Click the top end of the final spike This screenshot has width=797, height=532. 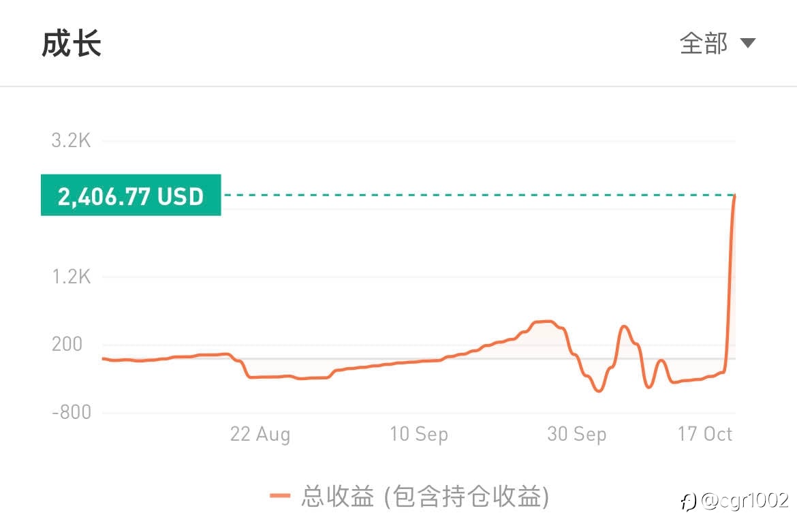tap(734, 197)
